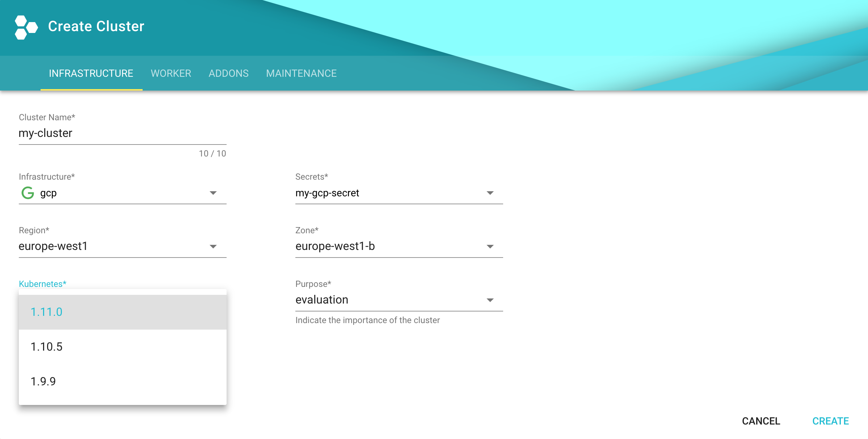Switch to the Worker tab
The width and height of the screenshot is (868, 439).
tap(171, 74)
